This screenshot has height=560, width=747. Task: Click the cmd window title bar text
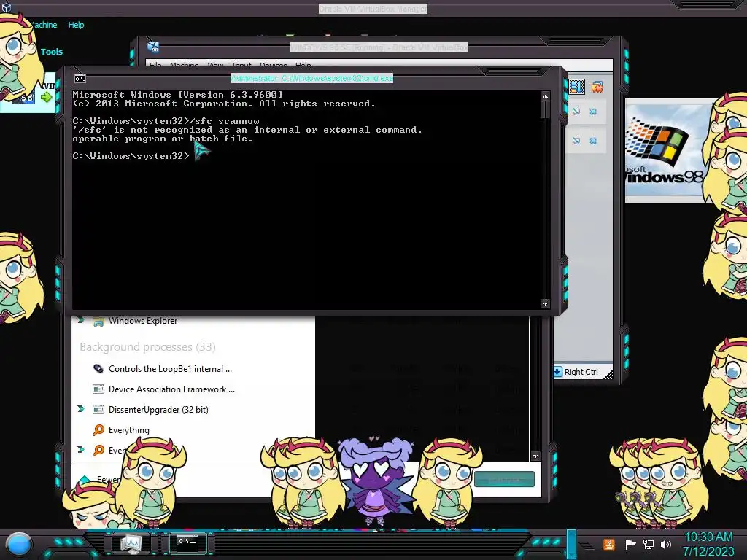click(x=312, y=78)
